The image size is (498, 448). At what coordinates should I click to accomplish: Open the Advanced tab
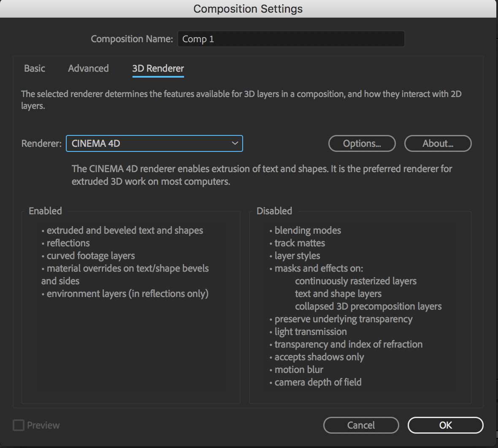88,68
